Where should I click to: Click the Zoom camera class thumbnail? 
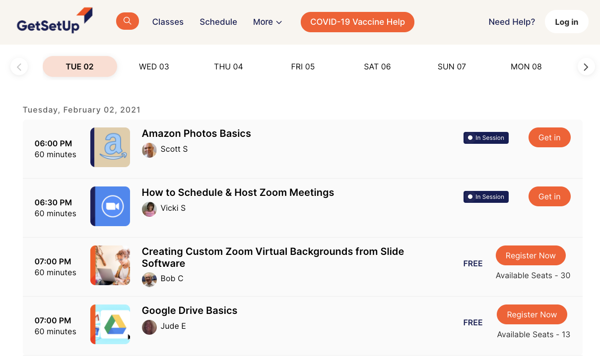coord(110,206)
